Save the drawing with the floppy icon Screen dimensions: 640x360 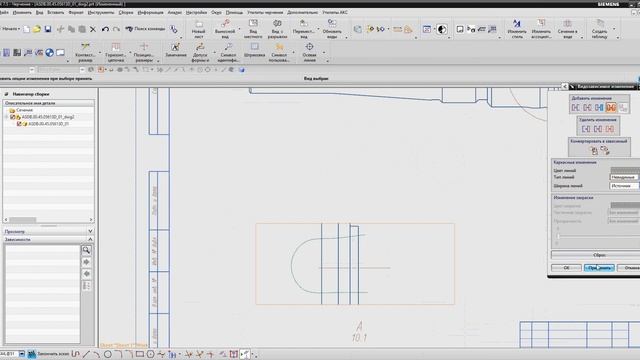[x=48, y=29]
